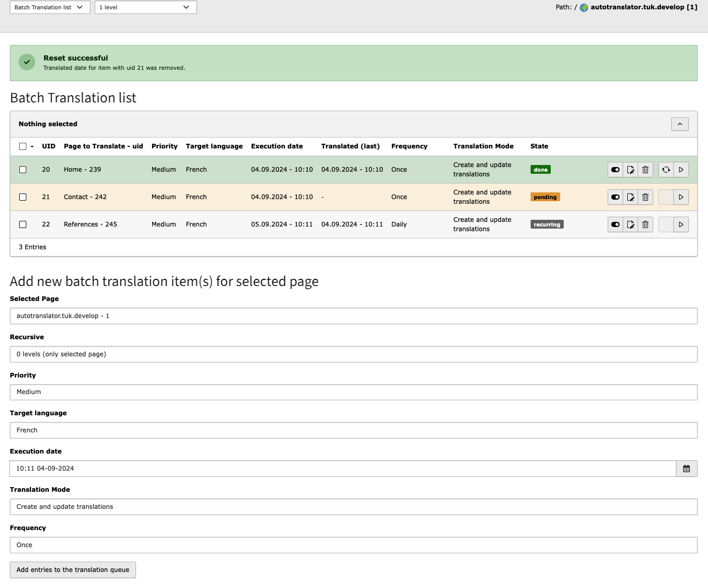
Task: Click the References - 245 page cell
Action: click(90, 224)
